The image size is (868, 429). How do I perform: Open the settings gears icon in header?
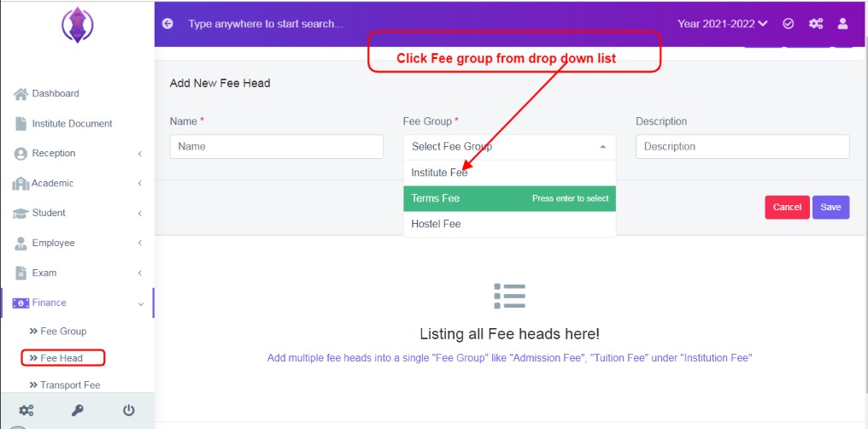point(815,24)
